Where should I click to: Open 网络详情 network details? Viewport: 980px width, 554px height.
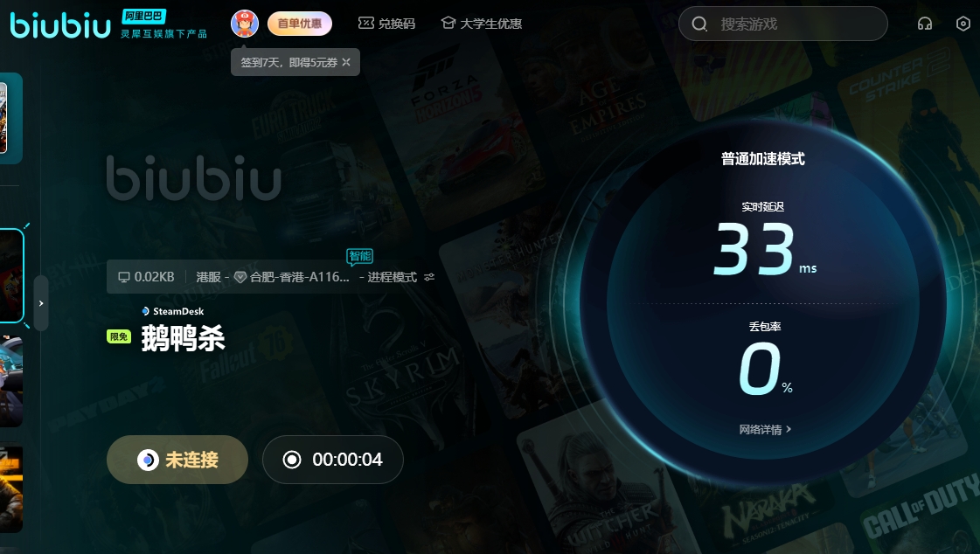point(765,430)
